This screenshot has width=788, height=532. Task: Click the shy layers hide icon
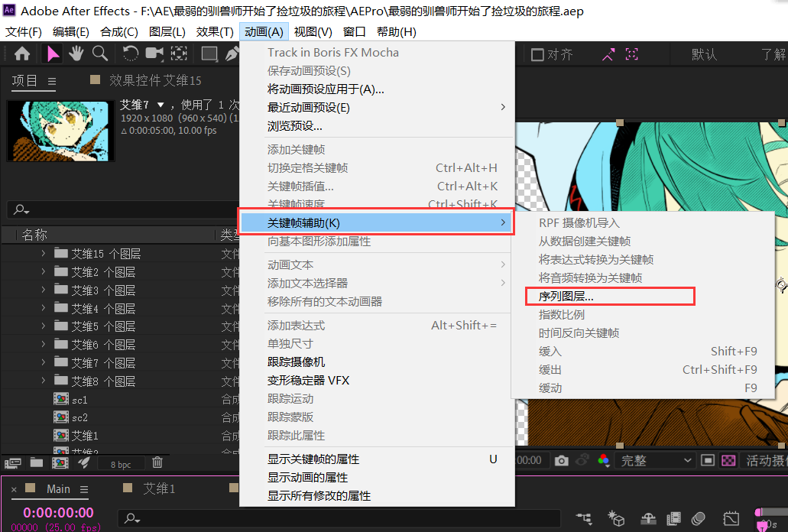(x=648, y=518)
